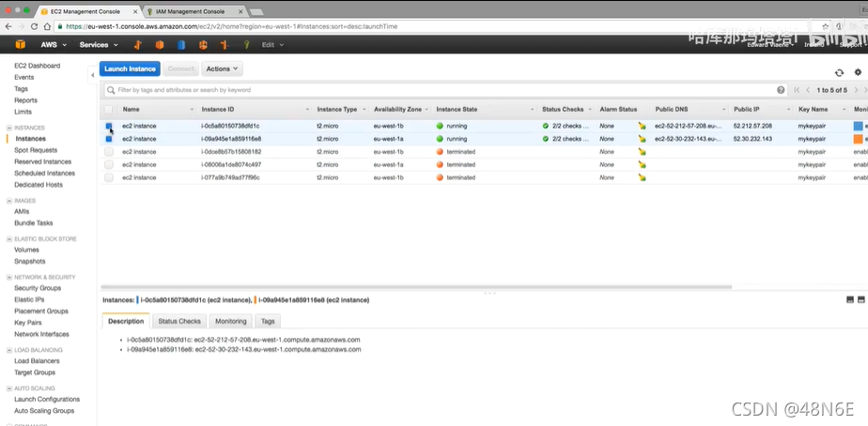
Task: Go to the next page of instances
Action: pyautogui.click(x=856, y=90)
